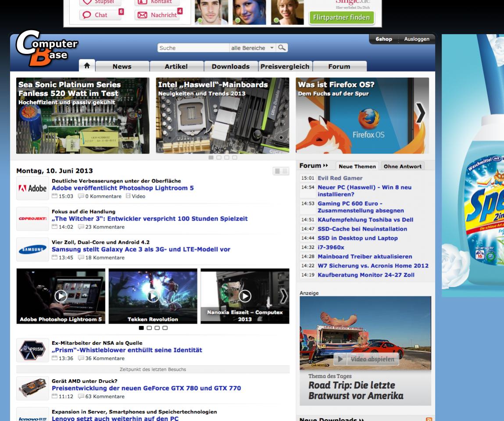Click the search magnifier icon
Image resolution: width=504 pixels, height=421 pixels.
tap(282, 47)
